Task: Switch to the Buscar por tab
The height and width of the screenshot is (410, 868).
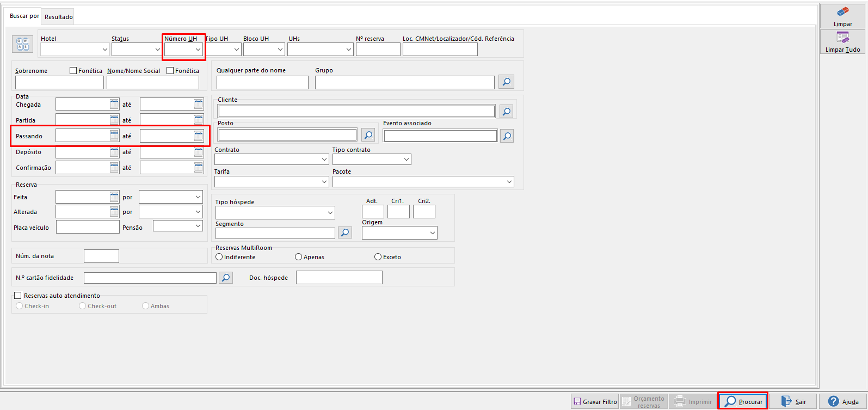Action: (24, 16)
